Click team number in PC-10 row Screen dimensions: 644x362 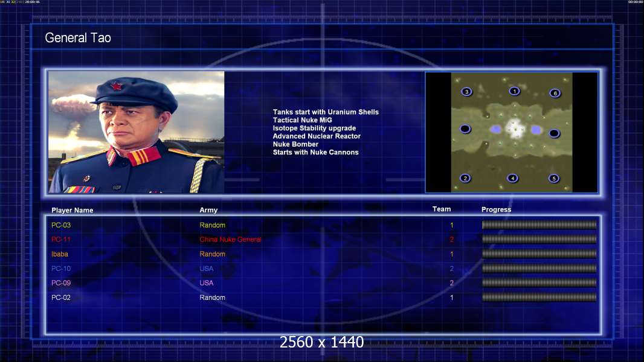452,268
